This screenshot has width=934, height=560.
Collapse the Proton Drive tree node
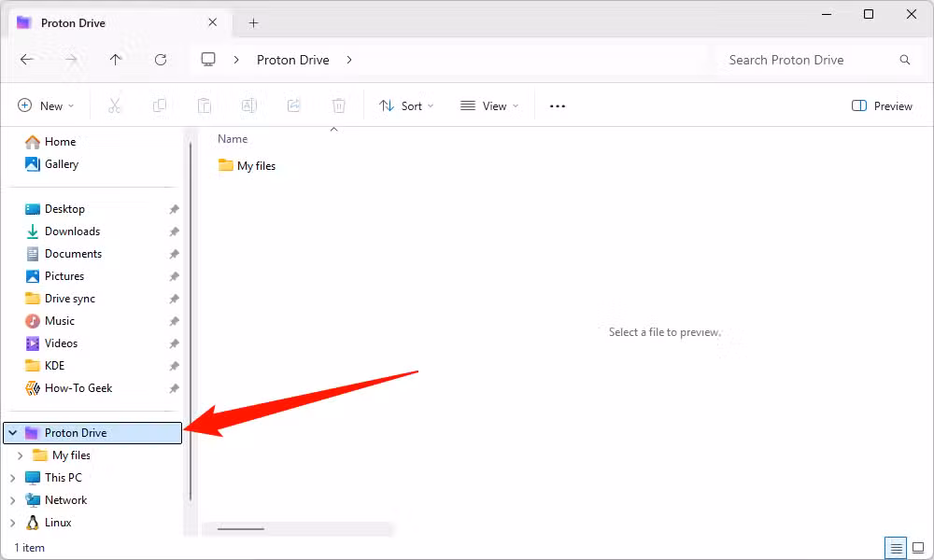pyautogui.click(x=12, y=433)
